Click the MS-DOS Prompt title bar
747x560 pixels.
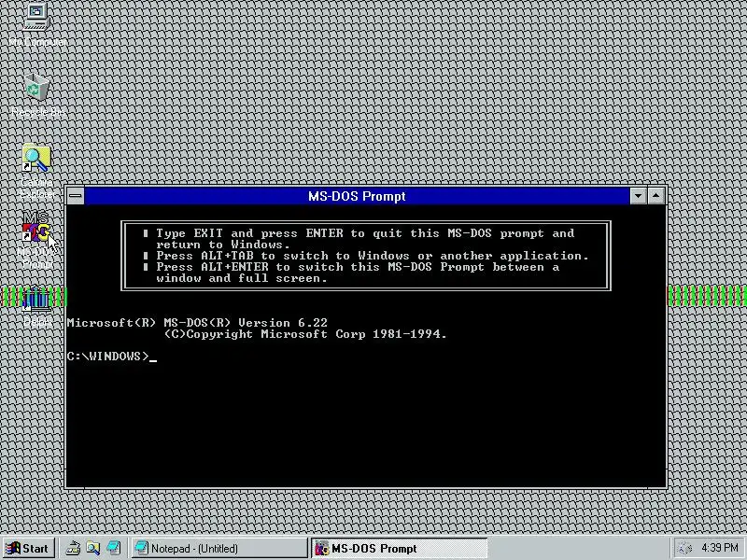[357, 196]
